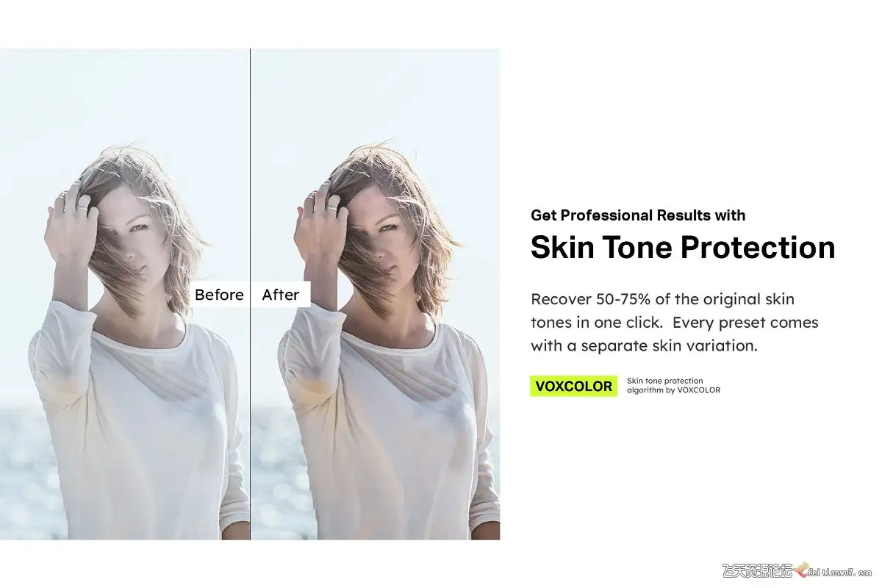Screen dimensions: 882x588
Task: Click the Recover 50-75% description paragraph
Action: tap(675, 322)
